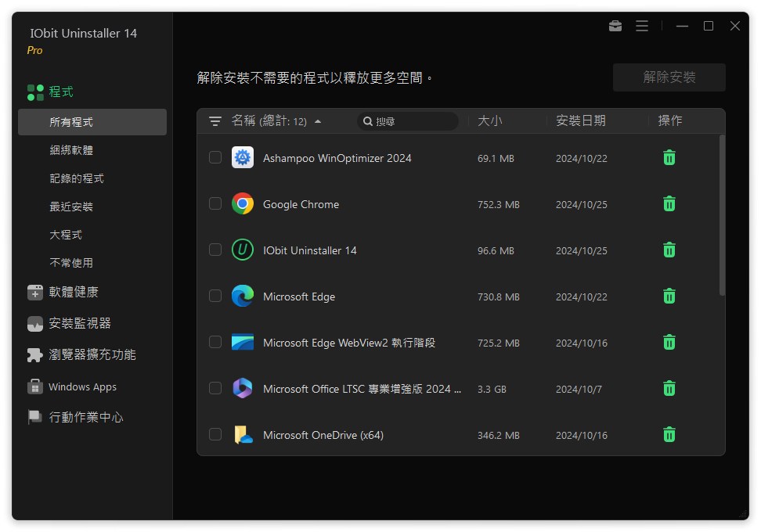Check the Microsoft Edge 730.8 MB checkbox

[215, 296]
